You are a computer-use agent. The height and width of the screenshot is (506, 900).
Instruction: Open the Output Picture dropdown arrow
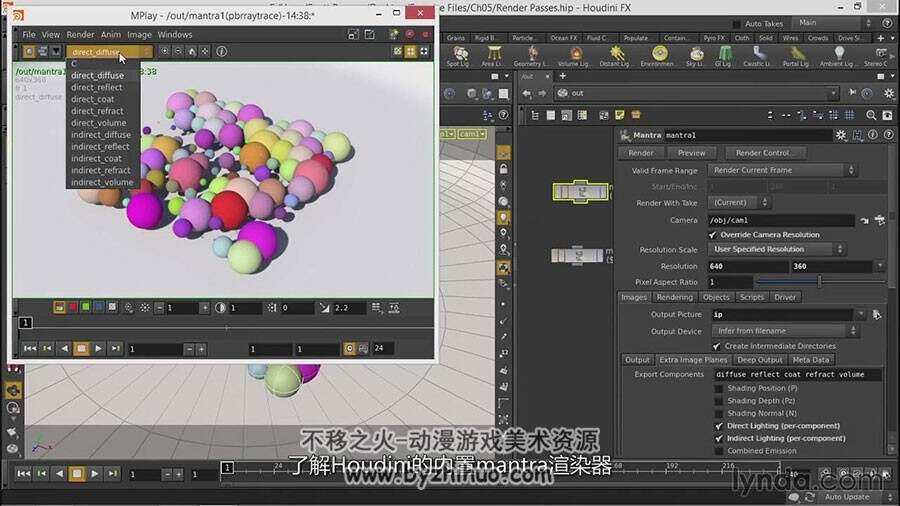point(860,314)
